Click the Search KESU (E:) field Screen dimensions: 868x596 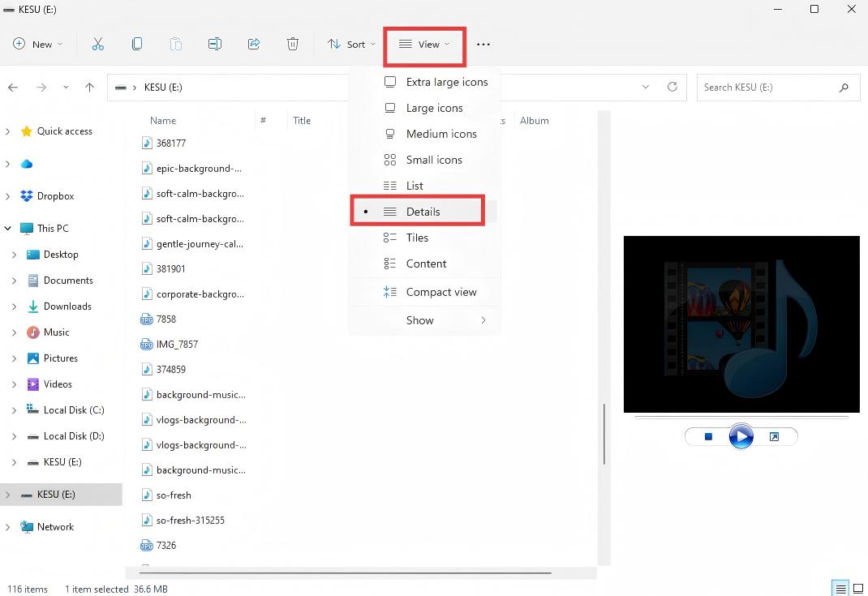767,87
